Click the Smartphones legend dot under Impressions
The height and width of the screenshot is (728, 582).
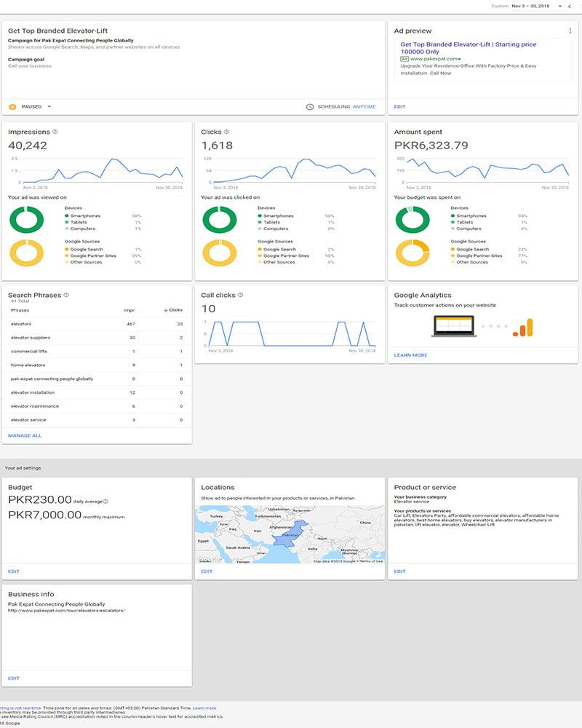[66, 216]
